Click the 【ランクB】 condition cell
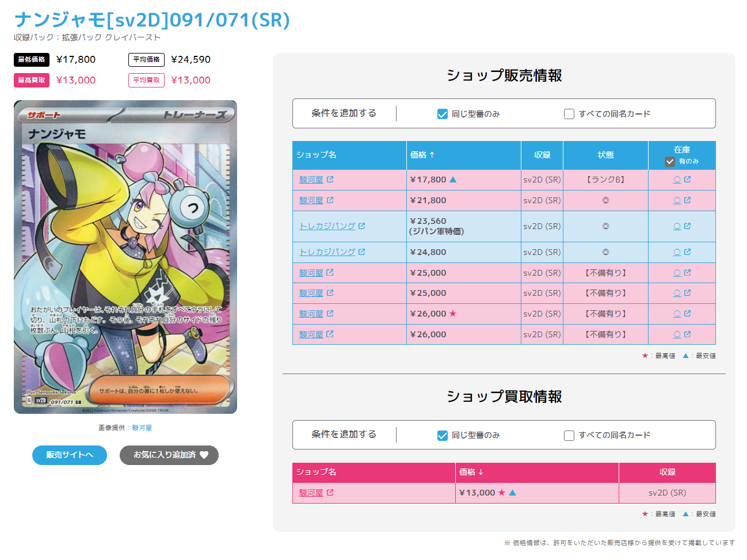Screen dimensions: 747x560 tap(605, 180)
